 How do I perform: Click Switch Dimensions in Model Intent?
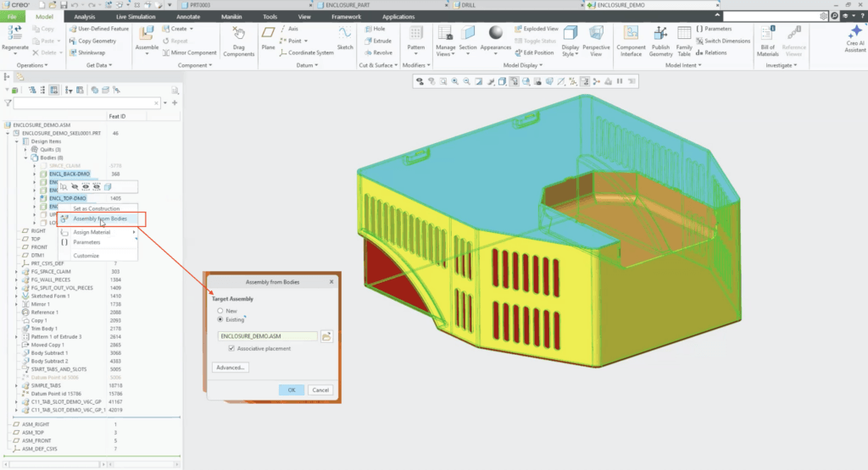click(723, 41)
